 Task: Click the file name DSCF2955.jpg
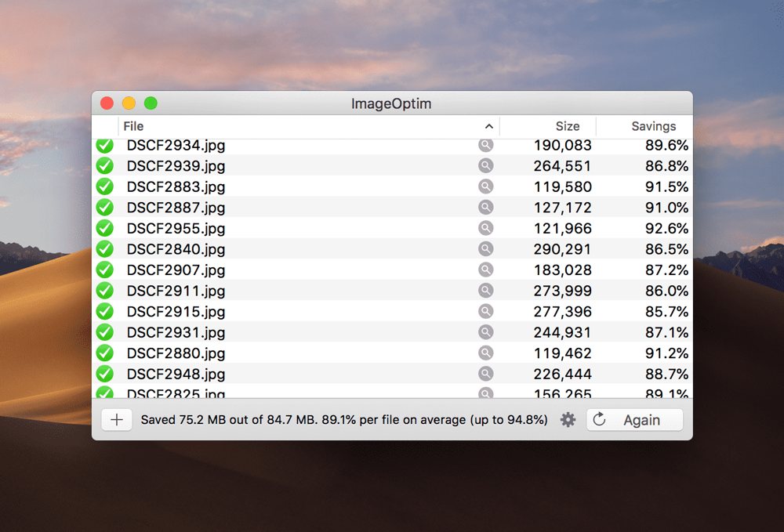(x=176, y=228)
